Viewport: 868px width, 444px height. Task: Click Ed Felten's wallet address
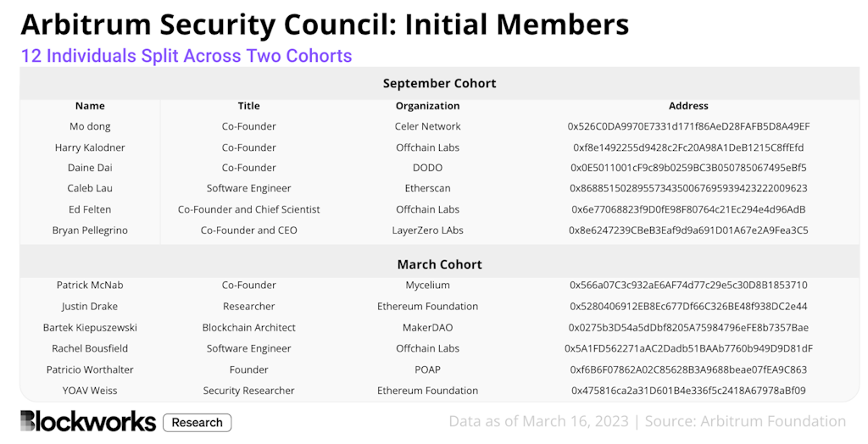click(688, 209)
